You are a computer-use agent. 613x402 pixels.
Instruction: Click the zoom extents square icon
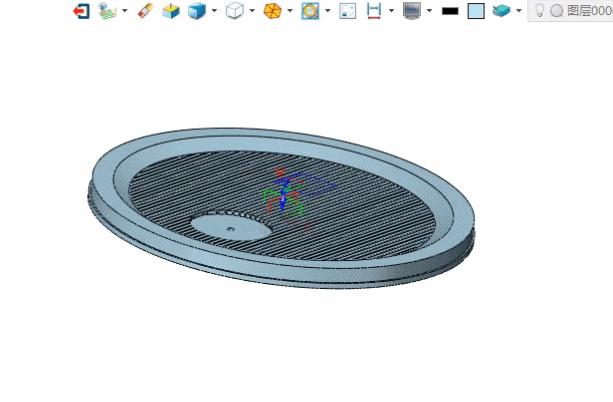[348, 11]
